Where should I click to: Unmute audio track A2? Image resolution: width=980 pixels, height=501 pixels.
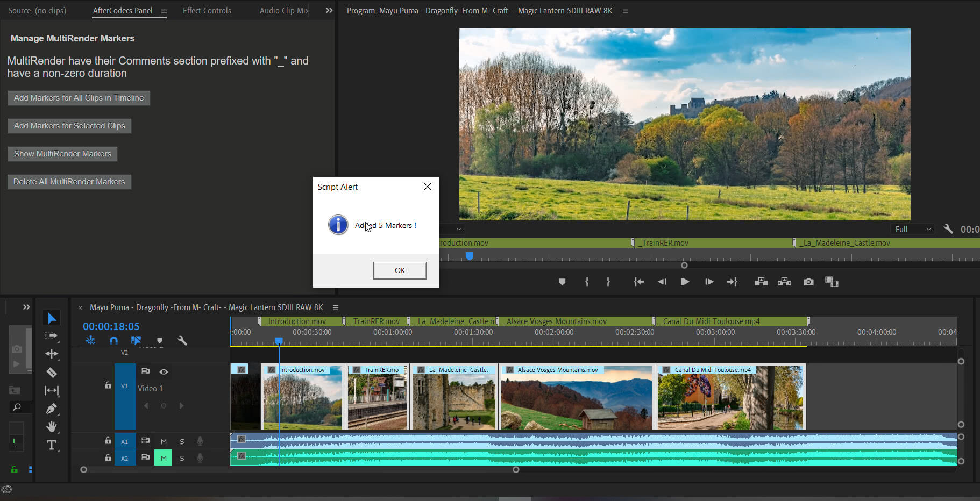click(163, 457)
